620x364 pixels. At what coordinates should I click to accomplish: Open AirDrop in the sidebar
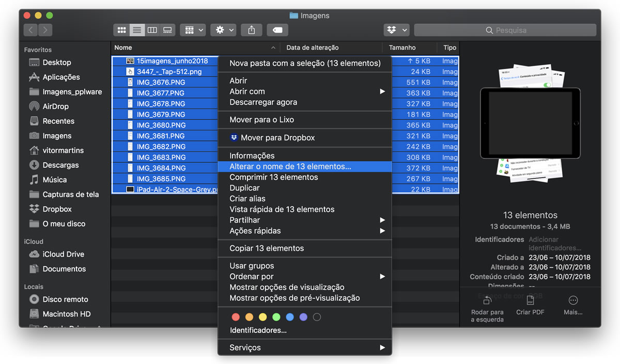click(x=55, y=106)
